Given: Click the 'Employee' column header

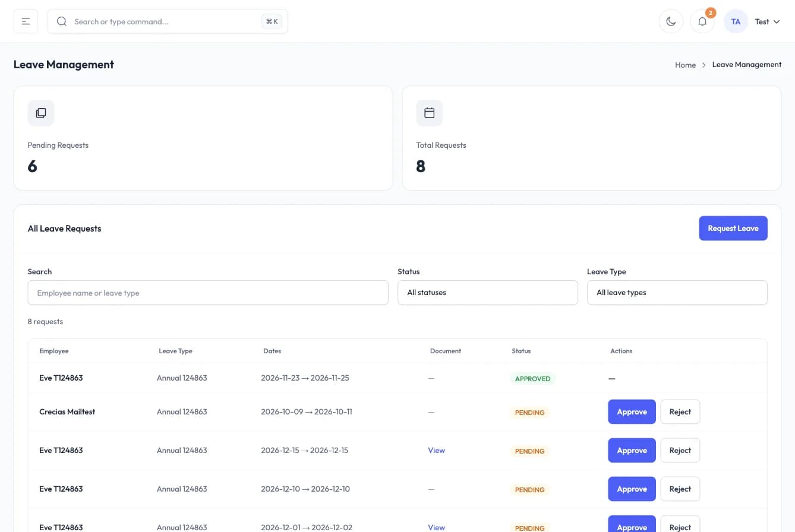Looking at the screenshot, I should (x=54, y=351).
